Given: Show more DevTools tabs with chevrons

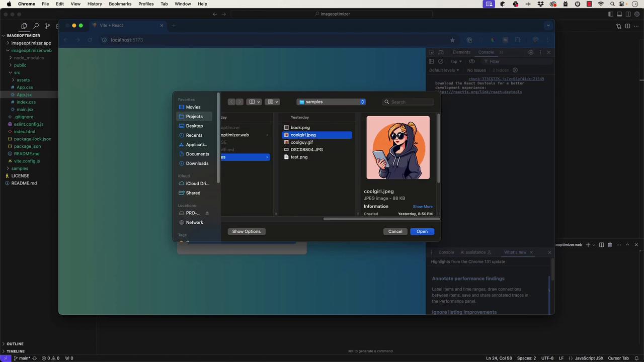Looking at the screenshot, I should tap(501, 52).
